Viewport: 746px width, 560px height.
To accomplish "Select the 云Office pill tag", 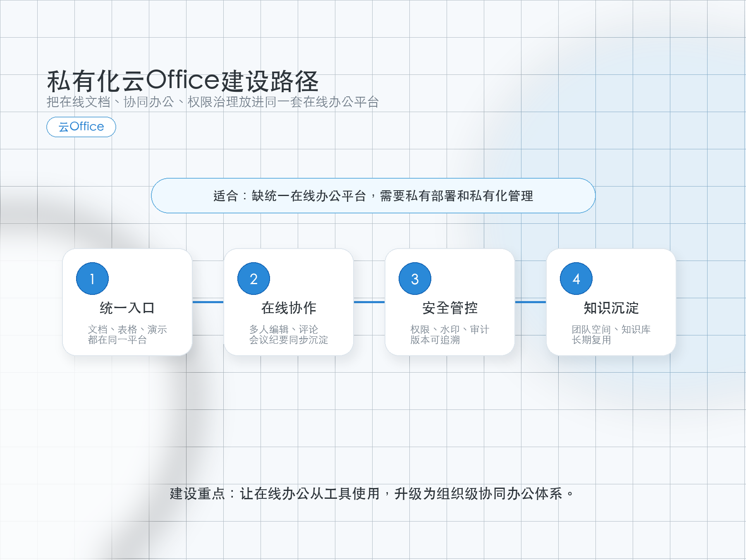I will 81,127.
